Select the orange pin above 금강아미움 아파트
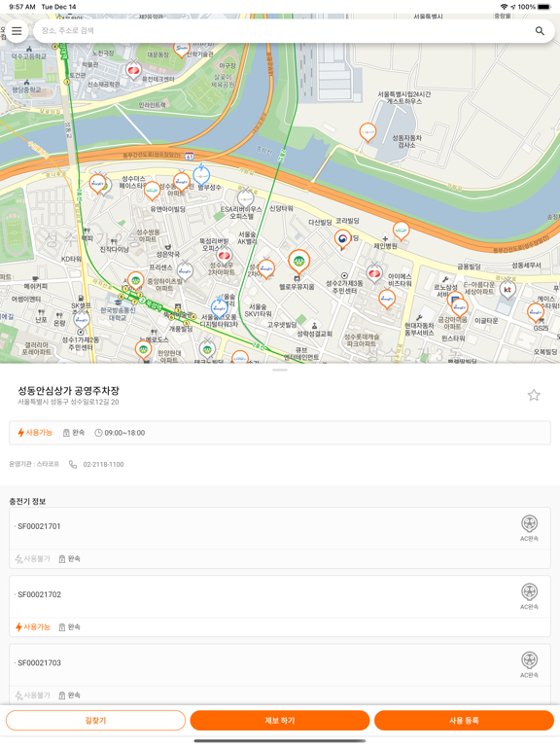 pos(459,307)
